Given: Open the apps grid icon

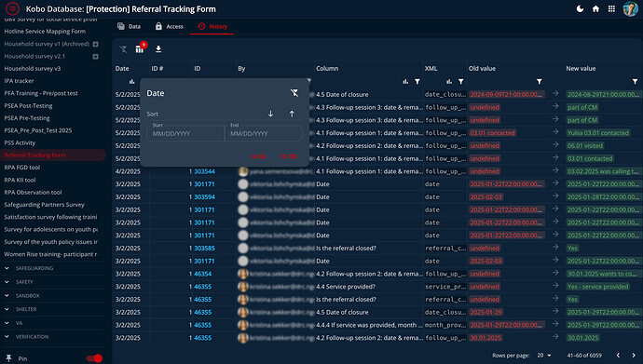Looking at the screenshot, I should pos(611,8).
